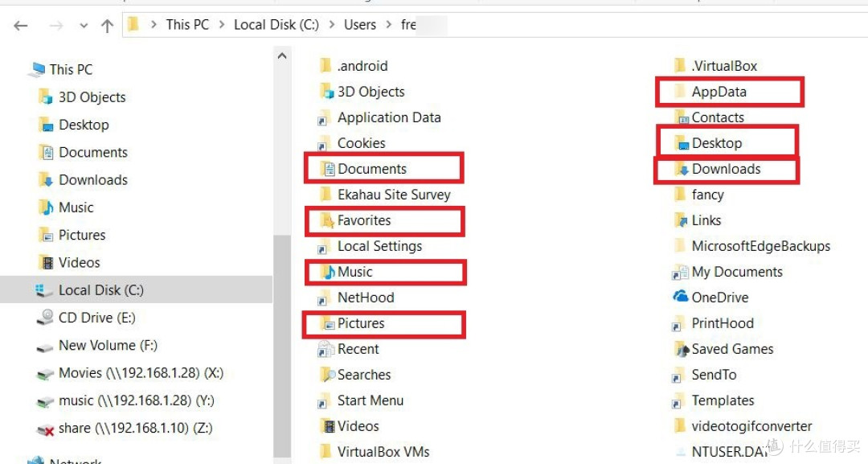This screenshot has height=464, width=868.
Task: Click the disconnected share (Z:) drive icon
Action: 45,429
